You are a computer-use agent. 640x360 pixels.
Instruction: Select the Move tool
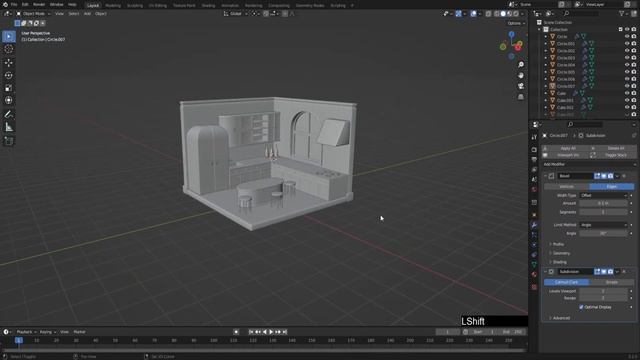pyautogui.click(x=9, y=62)
